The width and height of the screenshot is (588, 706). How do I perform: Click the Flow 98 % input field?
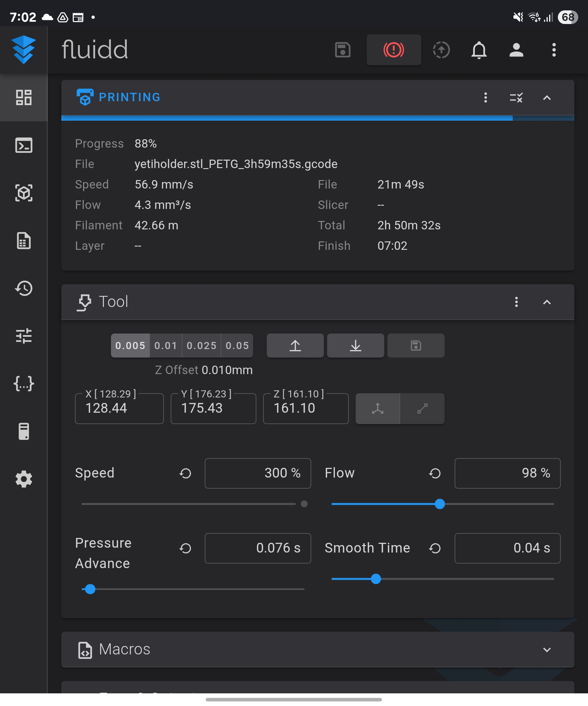click(507, 473)
